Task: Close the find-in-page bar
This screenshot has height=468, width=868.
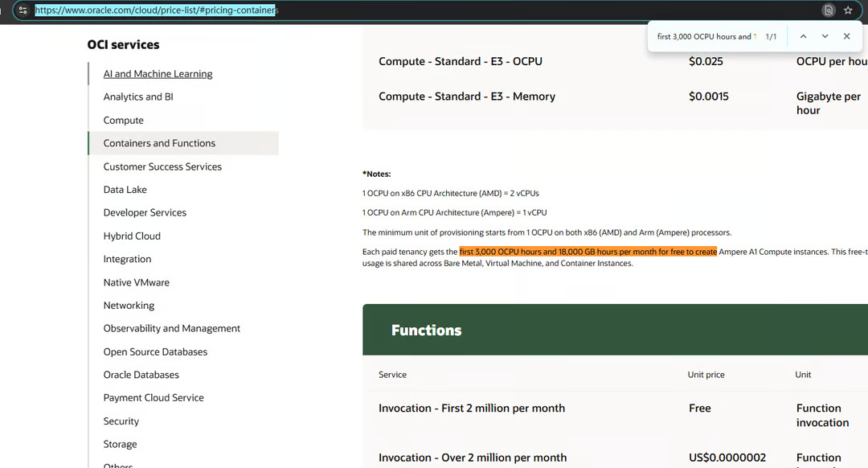Action: (x=846, y=36)
